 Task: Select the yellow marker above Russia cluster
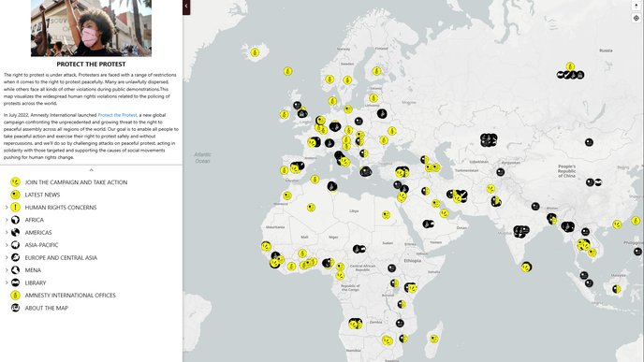pyautogui.click(x=570, y=66)
